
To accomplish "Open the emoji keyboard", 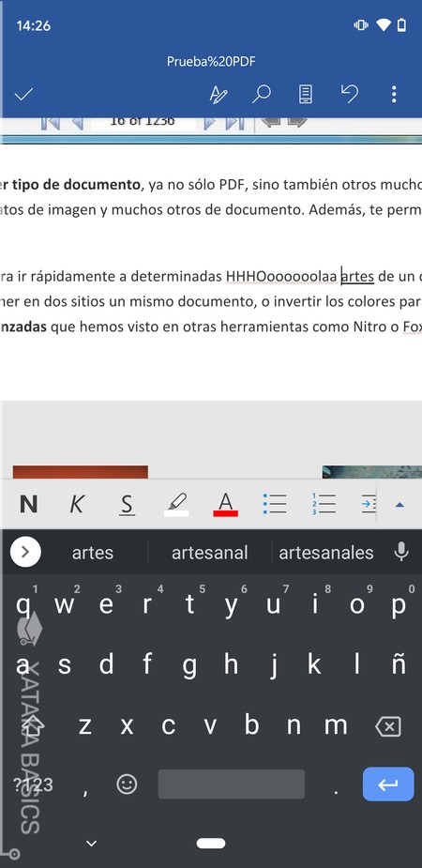I will [x=127, y=784].
